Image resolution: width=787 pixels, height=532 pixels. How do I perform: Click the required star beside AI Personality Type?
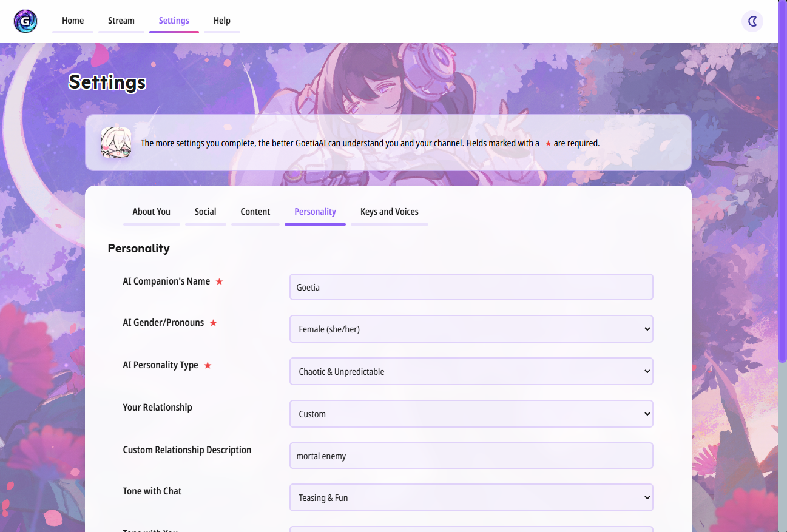pos(207,365)
